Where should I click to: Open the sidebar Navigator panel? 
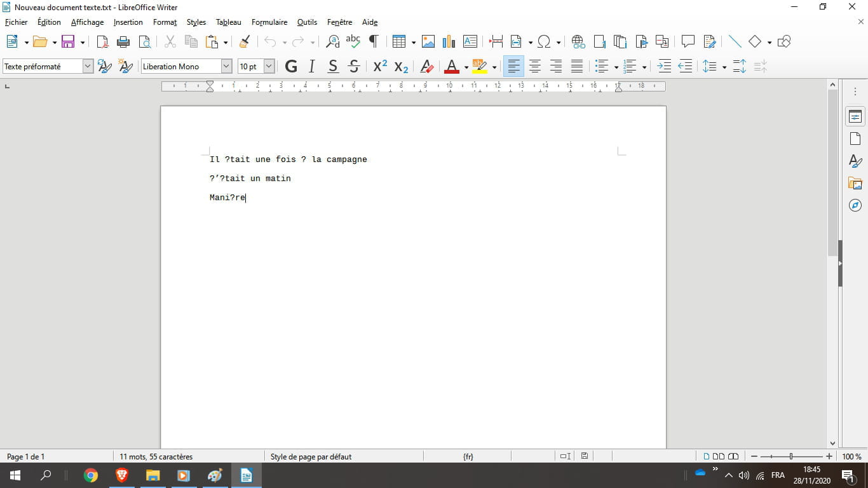click(855, 205)
